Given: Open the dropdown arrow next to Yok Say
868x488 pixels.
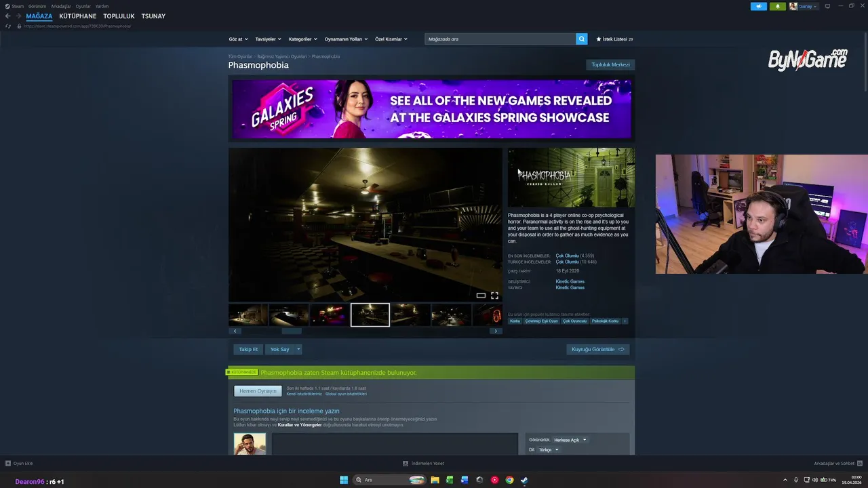Looking at the screenshot, I should point(298,349).
